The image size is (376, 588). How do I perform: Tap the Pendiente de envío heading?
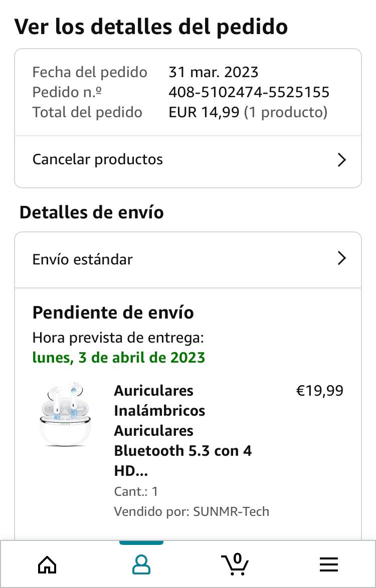tap(113, 313)
